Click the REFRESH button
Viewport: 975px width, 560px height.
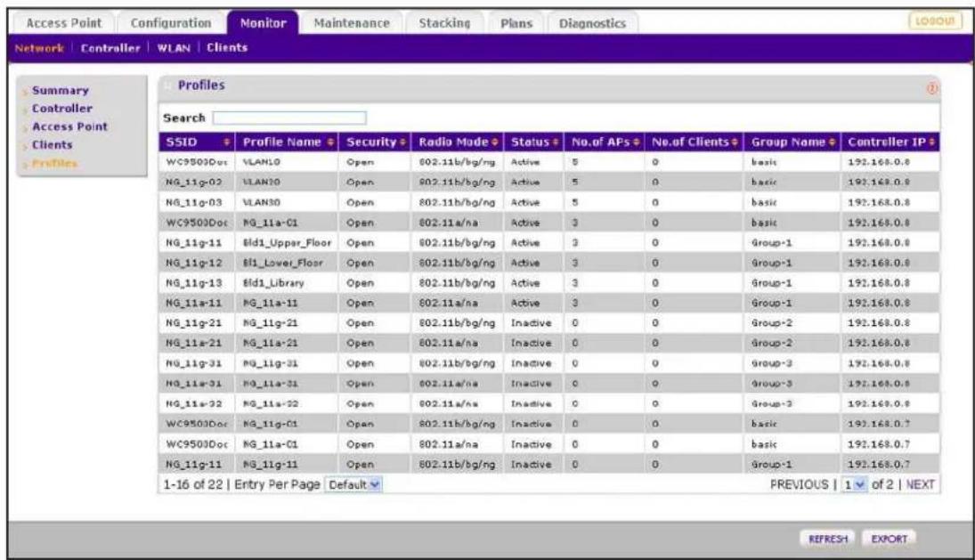tap(827, 539)
